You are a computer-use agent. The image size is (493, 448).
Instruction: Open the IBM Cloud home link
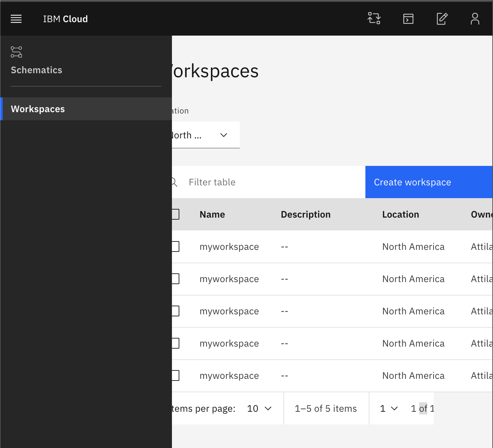65,19
